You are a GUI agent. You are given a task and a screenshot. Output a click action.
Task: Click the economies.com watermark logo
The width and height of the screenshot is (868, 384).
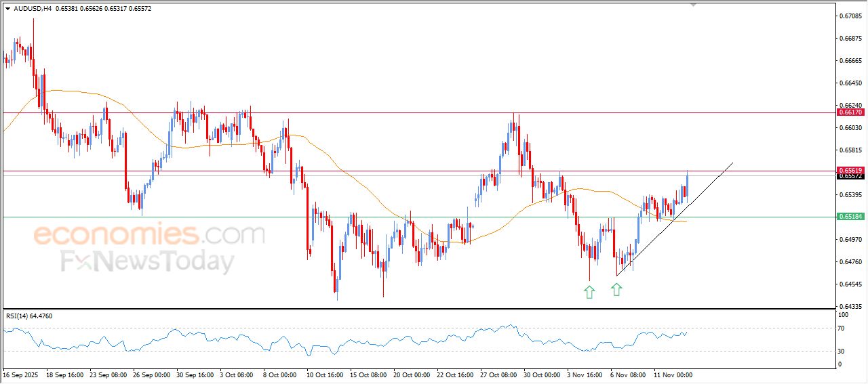(149, 235)
